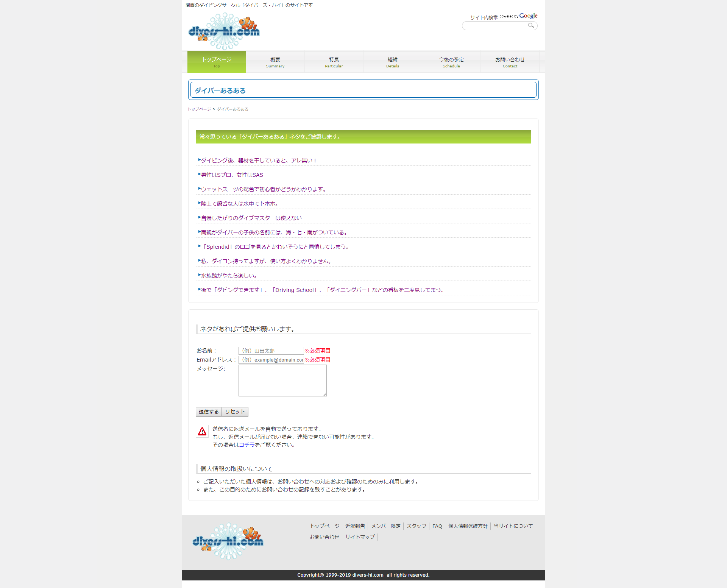The image size is (727, 588).
Task: Open the コチラ link in the notice
Action: [x=247, y=445]
